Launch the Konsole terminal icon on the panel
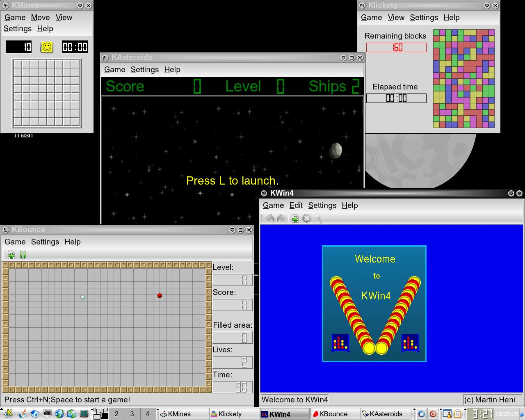 [47, 413]
